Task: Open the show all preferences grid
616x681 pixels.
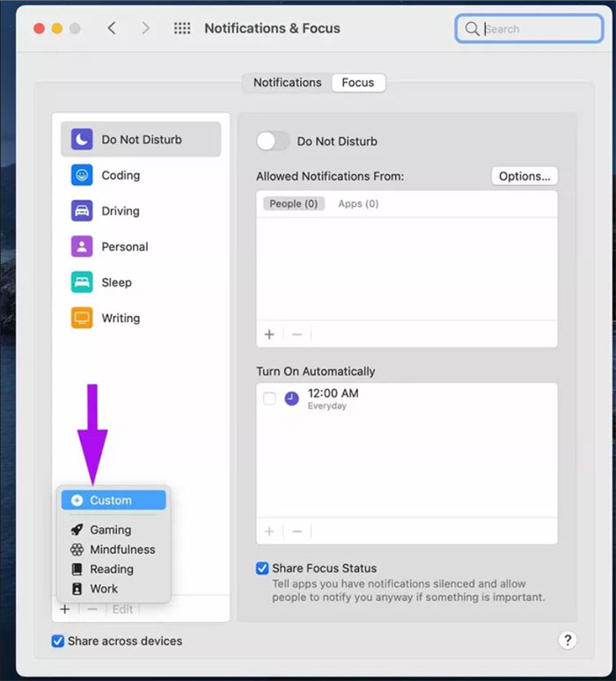Action: pos(182,28)
